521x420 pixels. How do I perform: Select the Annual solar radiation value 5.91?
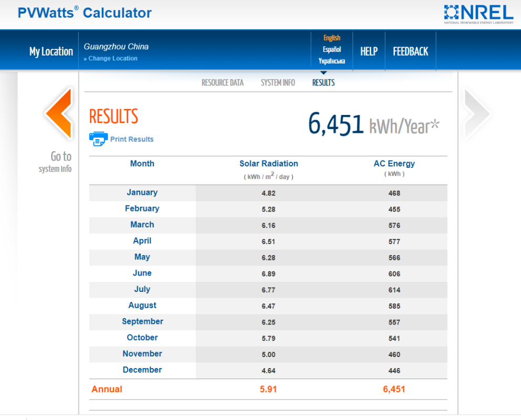click(x=268, y=389)
